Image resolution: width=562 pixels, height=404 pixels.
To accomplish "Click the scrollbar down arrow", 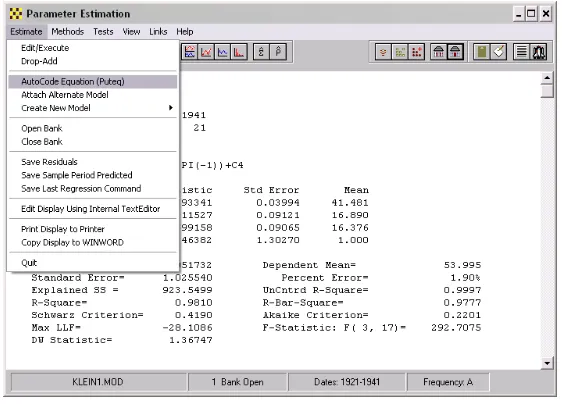I will (547, 363).
